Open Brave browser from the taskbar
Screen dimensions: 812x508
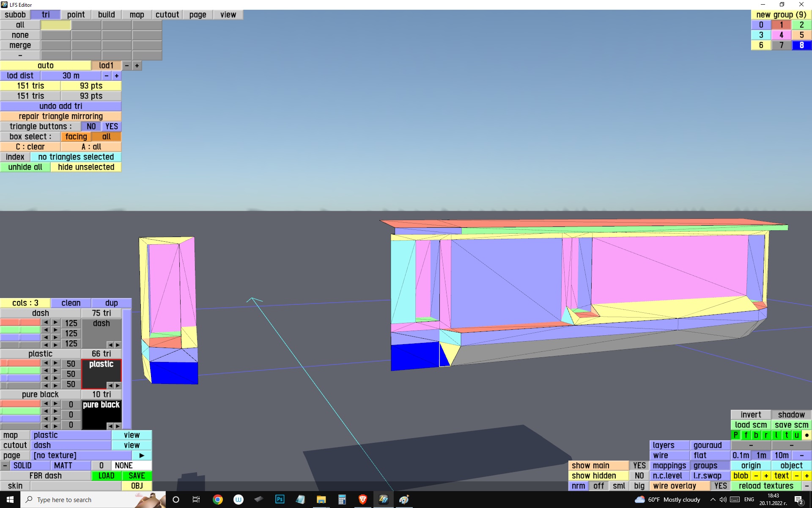[x=362, y=500]
